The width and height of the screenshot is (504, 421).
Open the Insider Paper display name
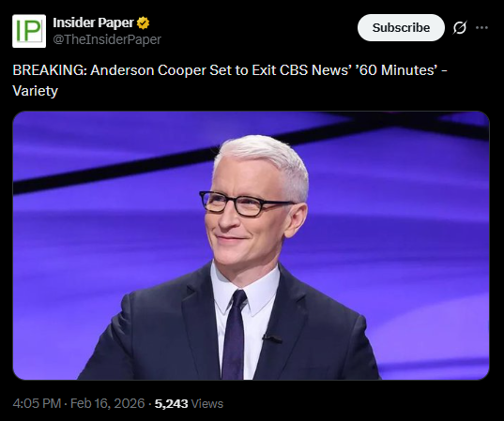(93, 23)
